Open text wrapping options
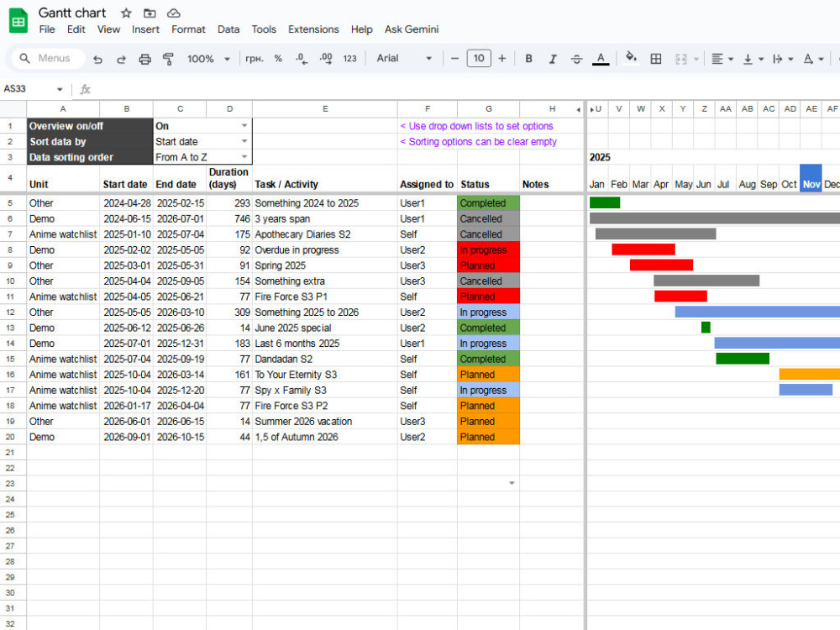The height and width of the screenshot is (630, 840). [783, 59]
